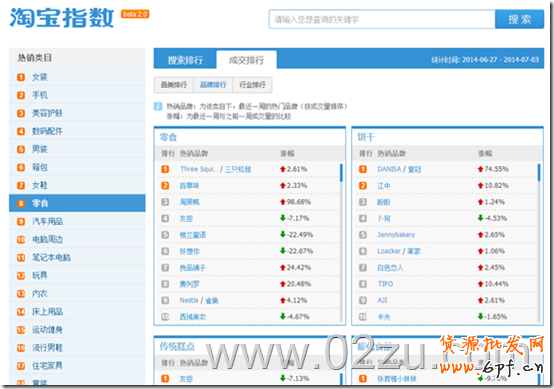Click rank 1 badge beside DANISA brand
The height and width of the screenshot is (389, 554).
[363, 169]
